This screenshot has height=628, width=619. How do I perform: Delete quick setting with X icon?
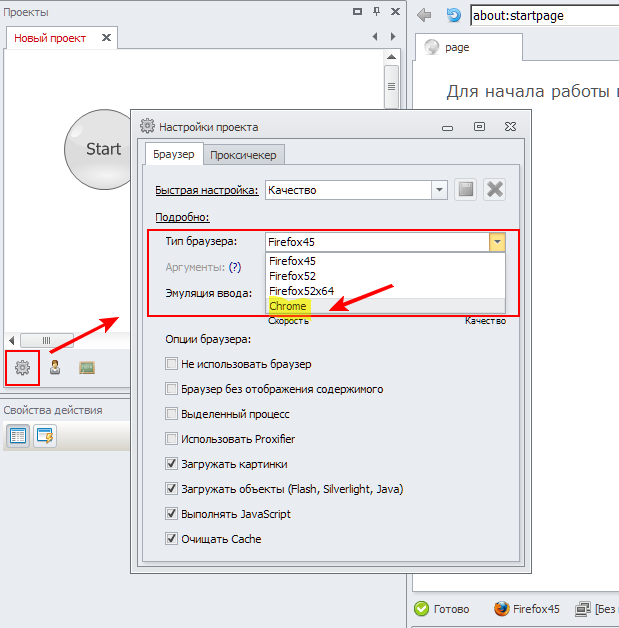[x=494, y=189]
